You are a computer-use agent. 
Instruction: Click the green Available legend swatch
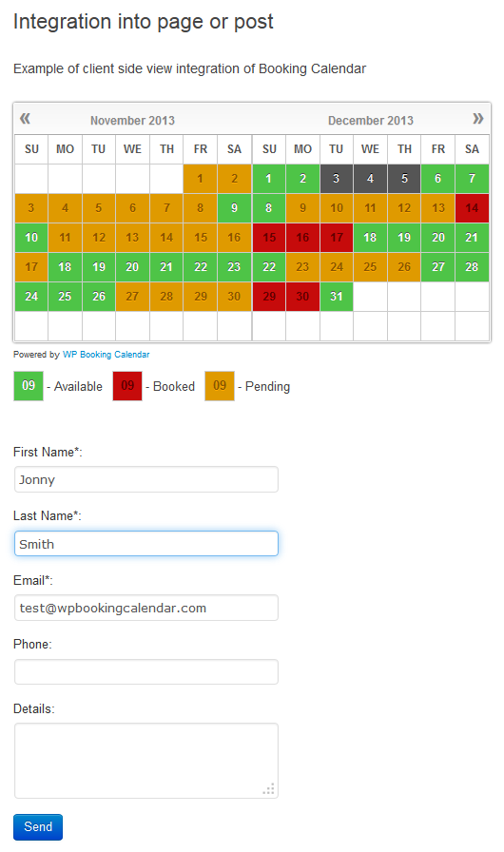click(x=29, y=386)
